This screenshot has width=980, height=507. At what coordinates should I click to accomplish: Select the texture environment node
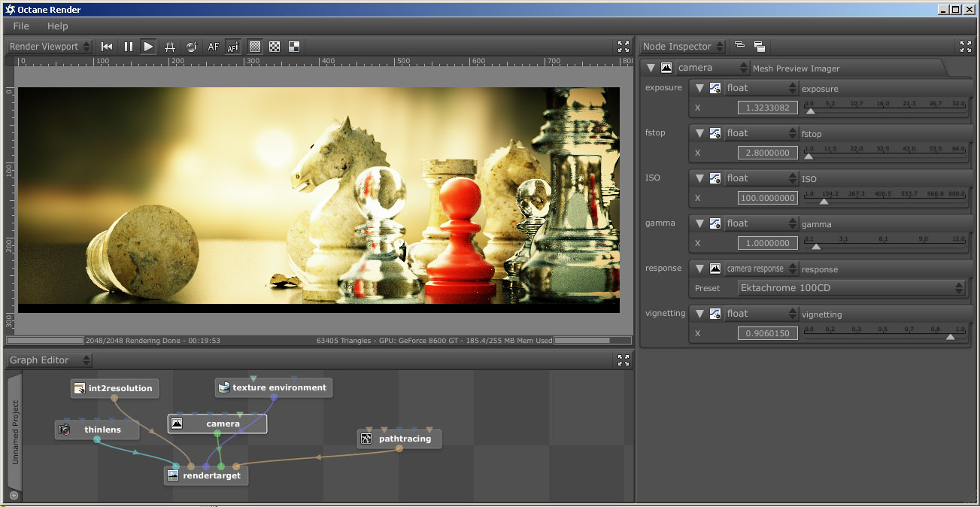pyautogui.click(x=273, y=388)
